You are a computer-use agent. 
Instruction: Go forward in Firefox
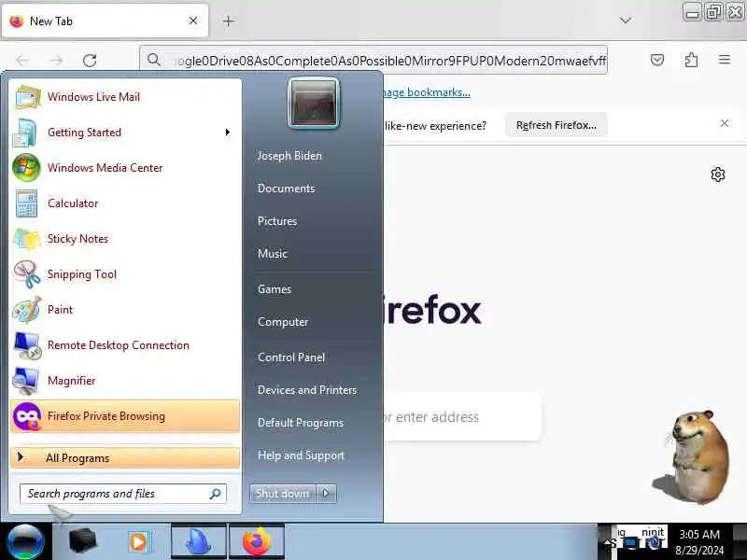[x=56, y=61]
